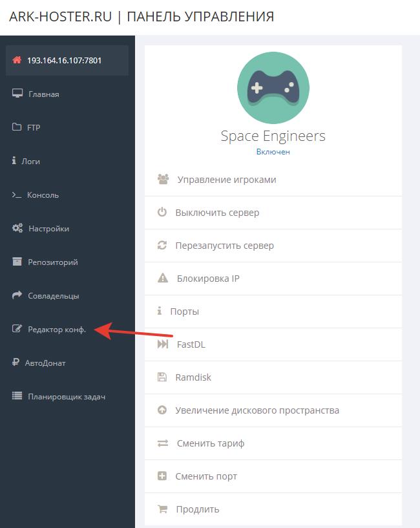Click the shopping cart icon for Продлить
Viewport: 420px width, 528px height.
pos(162,509)
